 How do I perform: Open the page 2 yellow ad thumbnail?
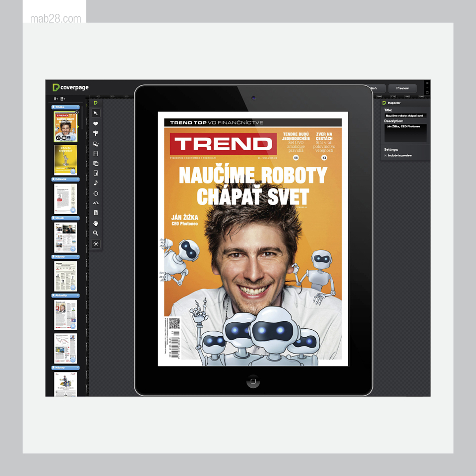coord(65,160)
